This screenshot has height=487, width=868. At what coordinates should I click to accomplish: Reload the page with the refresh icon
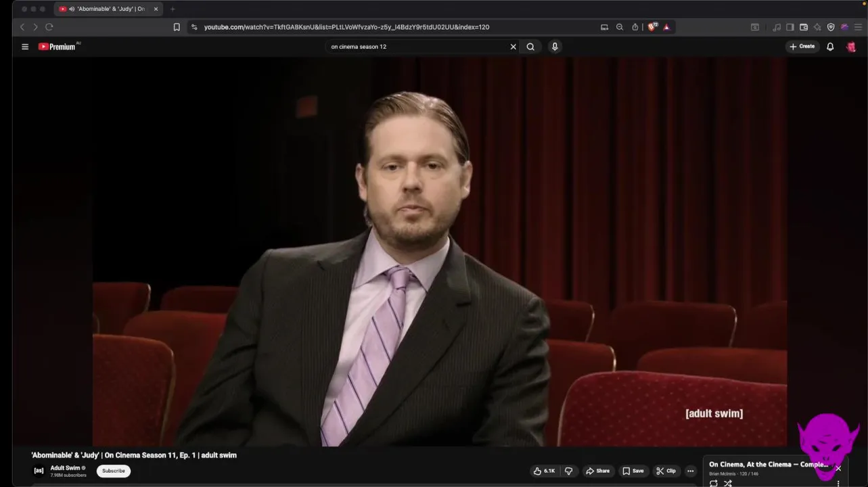(49, 27)
